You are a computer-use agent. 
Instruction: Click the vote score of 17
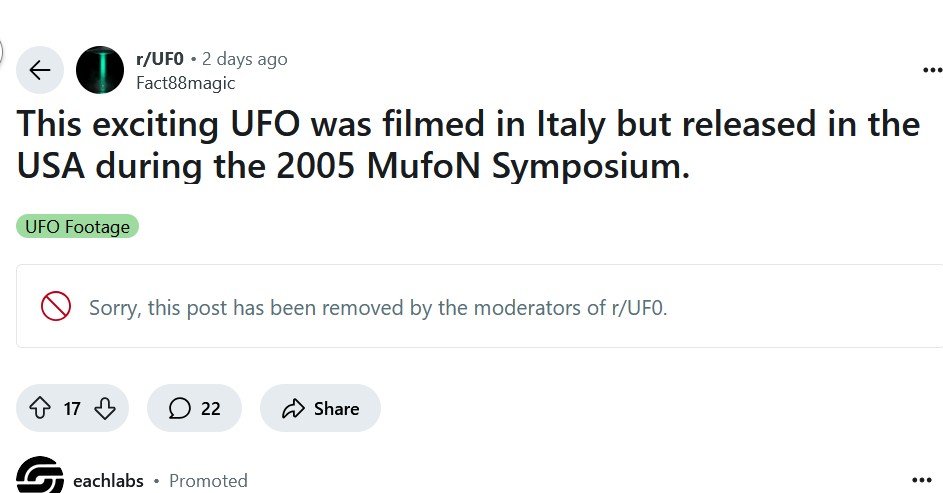click(72, 408)
